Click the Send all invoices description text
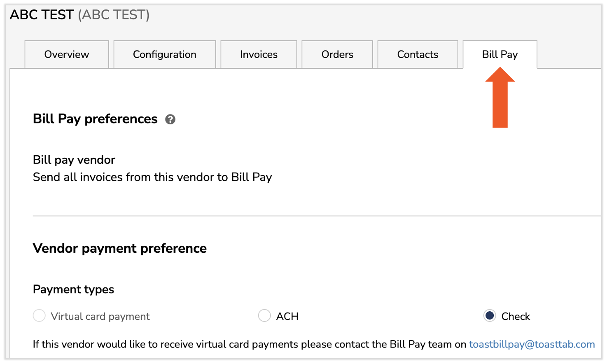The image size is (607, 364). 152,177
